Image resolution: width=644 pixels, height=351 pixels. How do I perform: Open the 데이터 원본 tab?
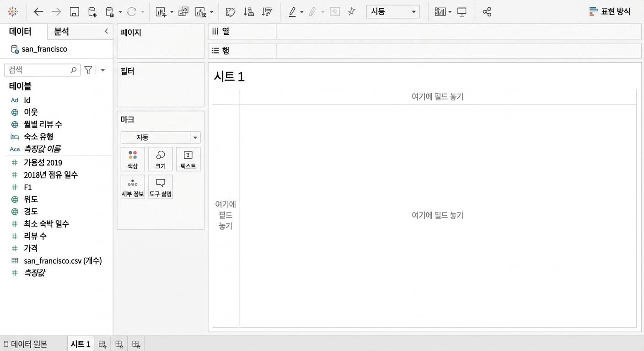point(26,344)
